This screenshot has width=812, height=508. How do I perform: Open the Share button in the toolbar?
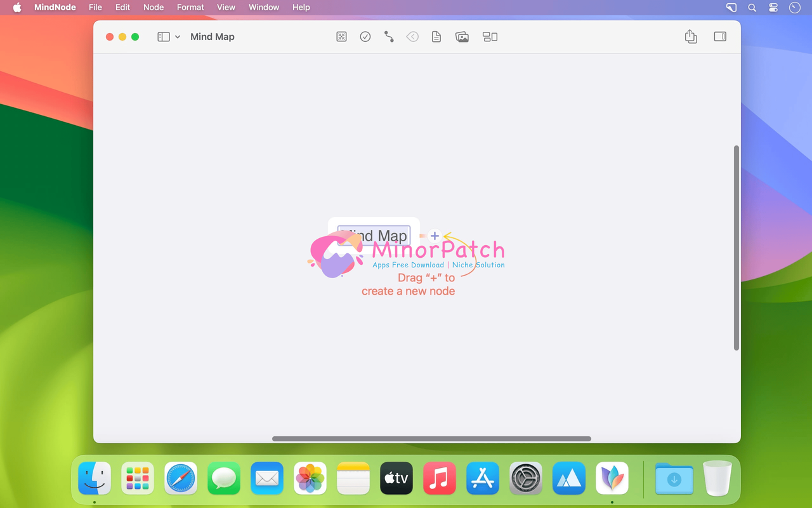point(691,37)
